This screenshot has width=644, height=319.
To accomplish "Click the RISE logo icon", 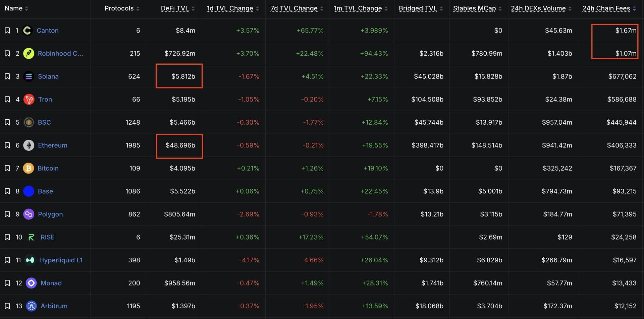I will click(x=31, y=237).
